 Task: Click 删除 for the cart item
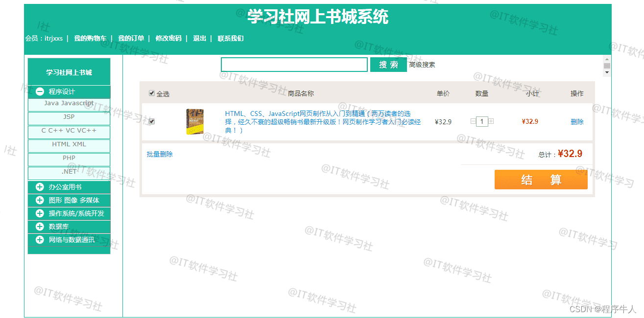tap(577, 122)
